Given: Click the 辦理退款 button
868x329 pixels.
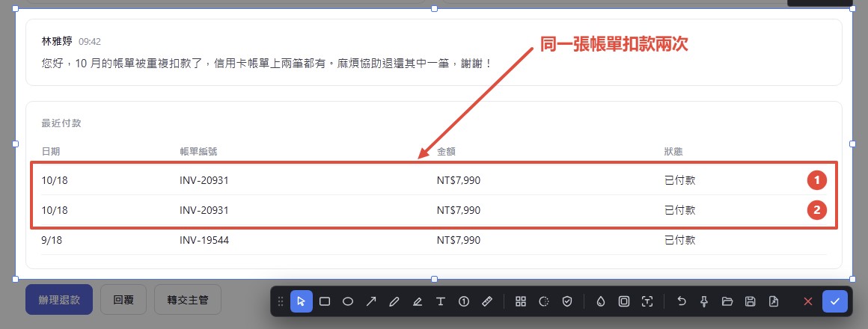Looking at the screenshot, I should (59, 300).
